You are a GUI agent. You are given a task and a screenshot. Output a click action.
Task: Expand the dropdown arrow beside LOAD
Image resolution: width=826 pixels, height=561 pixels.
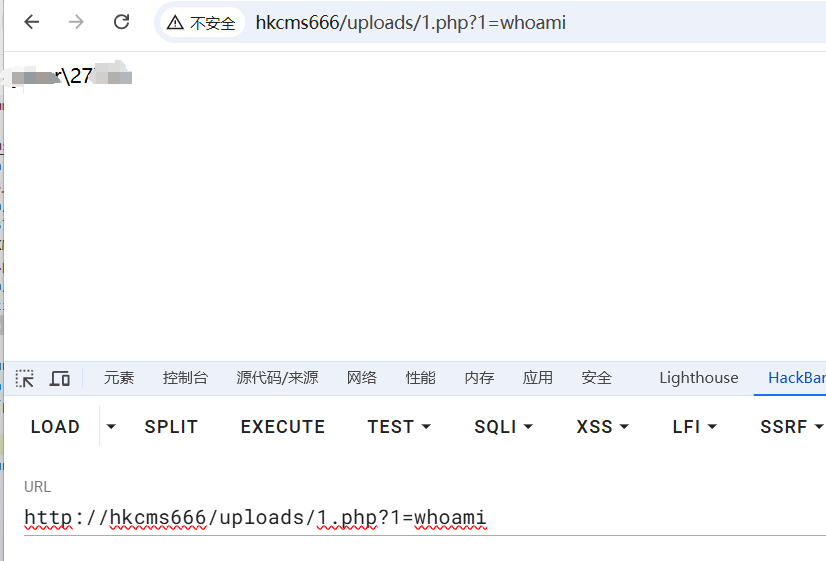[x=111, y=427]
